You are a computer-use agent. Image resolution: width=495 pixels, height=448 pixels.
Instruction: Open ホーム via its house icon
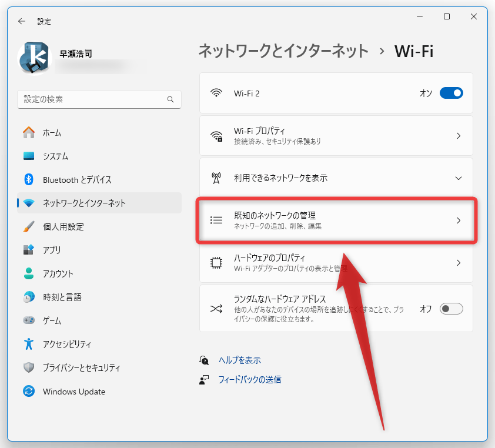29,132
